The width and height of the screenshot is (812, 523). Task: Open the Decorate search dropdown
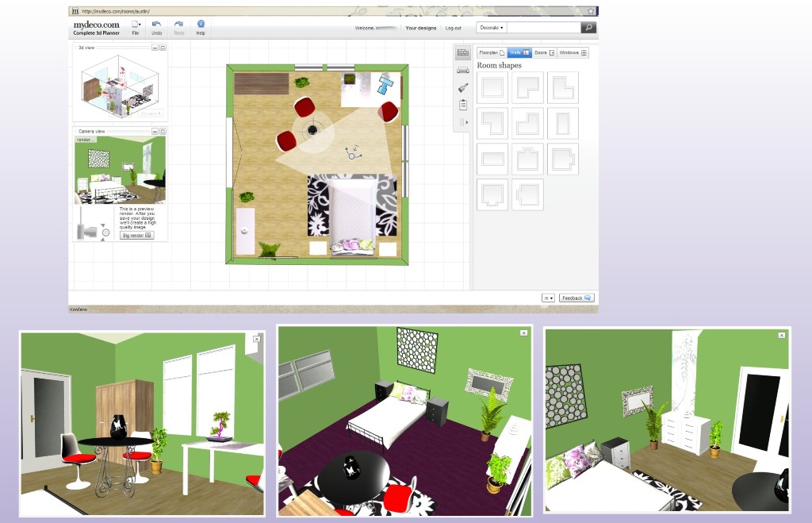492,28
